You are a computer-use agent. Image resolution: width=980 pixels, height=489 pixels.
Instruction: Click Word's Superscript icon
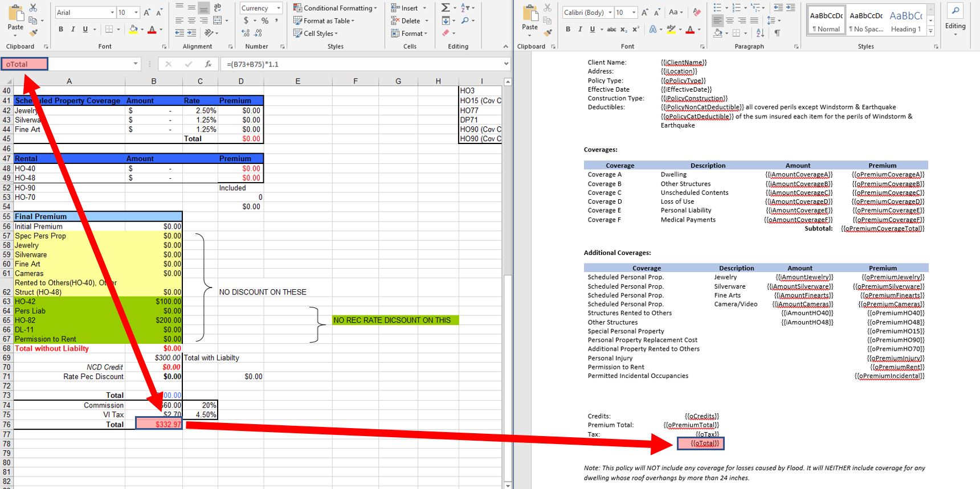pyautogui.click(x=636, y=29)
